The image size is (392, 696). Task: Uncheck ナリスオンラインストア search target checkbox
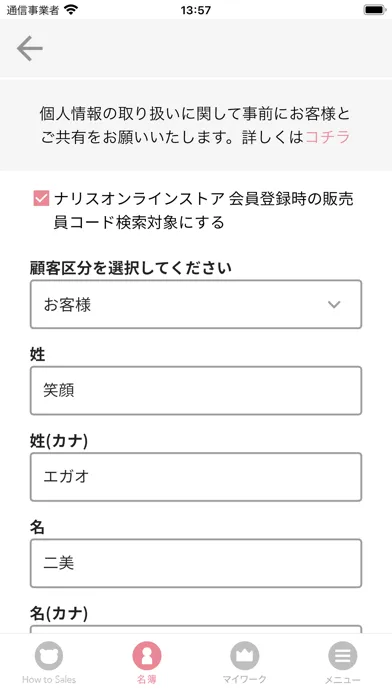click(41, 198)
